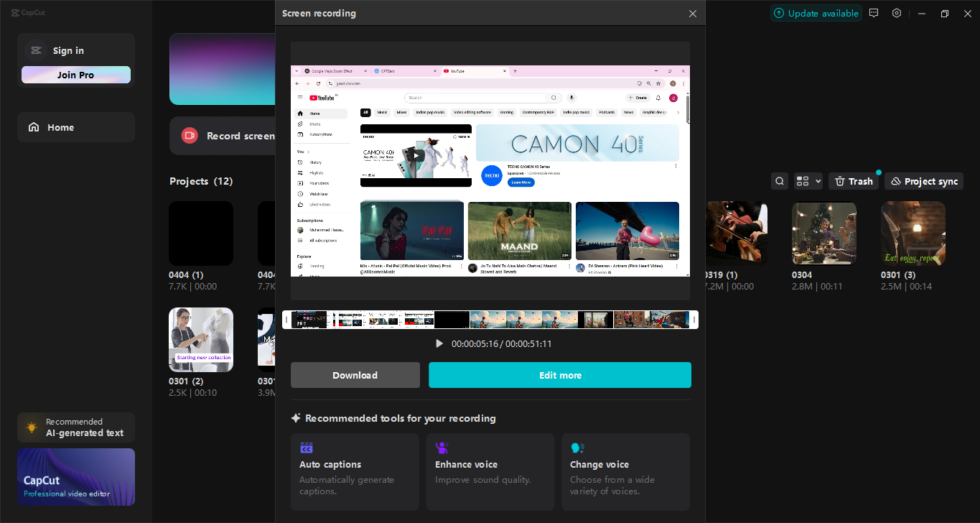The width and height of the screenshot is (980, 523).
Task: Download the screen recording
Action: (355, 375)
